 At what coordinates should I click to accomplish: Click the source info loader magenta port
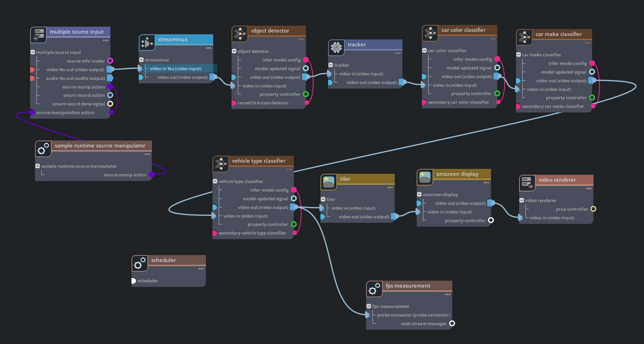(x=110, y=61)
